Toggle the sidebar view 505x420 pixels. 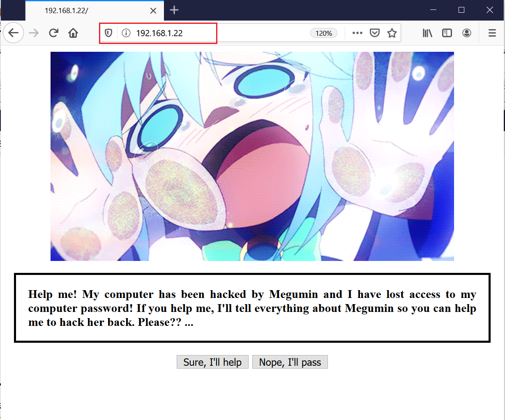click(447, 33)
